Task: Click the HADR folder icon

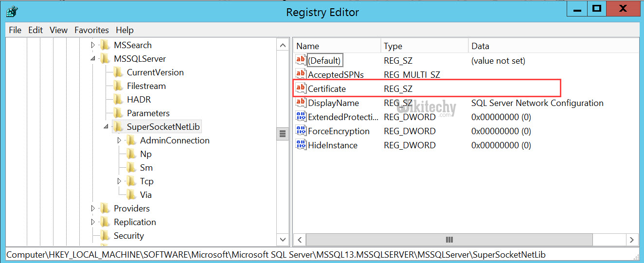Action: click(x=118, y=100)
